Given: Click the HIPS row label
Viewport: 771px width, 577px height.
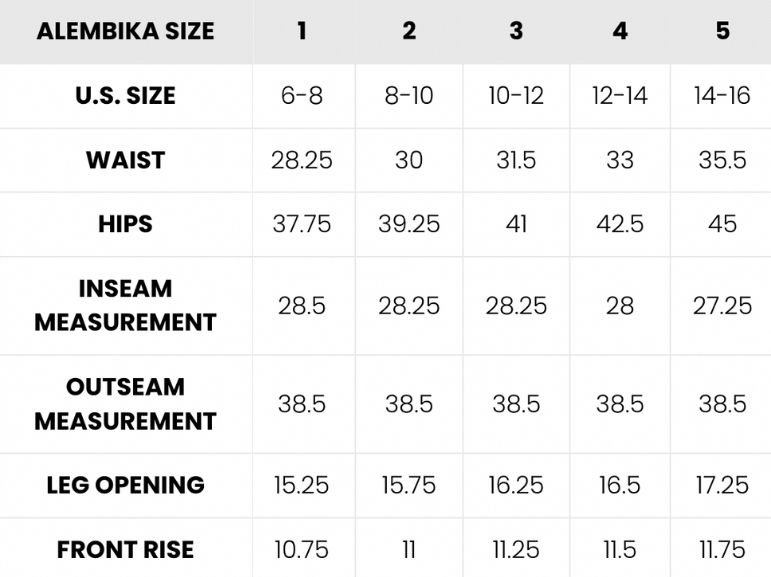Looking at the screenshot, I should tap(126, 224).
